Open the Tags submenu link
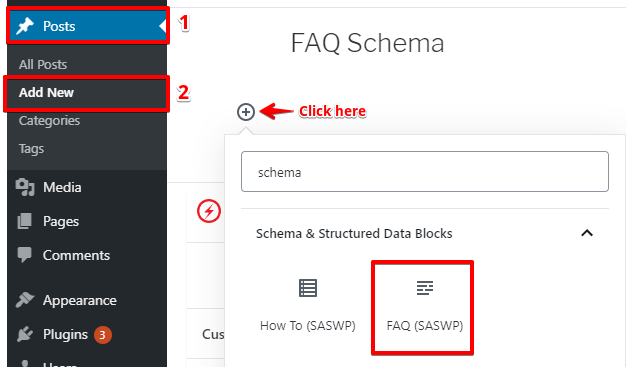 click(x=31, y=149)
